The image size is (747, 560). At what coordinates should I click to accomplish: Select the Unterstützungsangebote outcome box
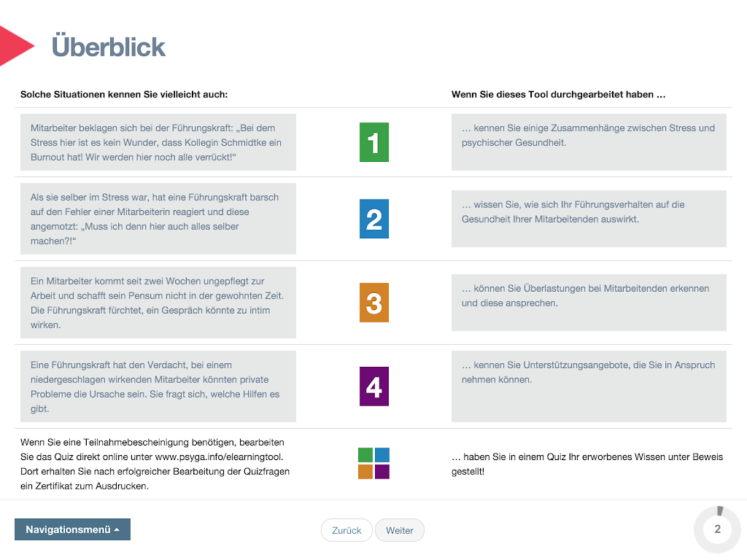point(589,386)
